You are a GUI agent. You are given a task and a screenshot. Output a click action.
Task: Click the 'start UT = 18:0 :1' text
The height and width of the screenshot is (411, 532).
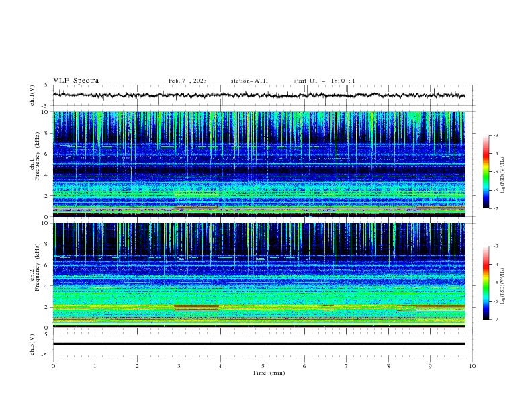[324, 81]
